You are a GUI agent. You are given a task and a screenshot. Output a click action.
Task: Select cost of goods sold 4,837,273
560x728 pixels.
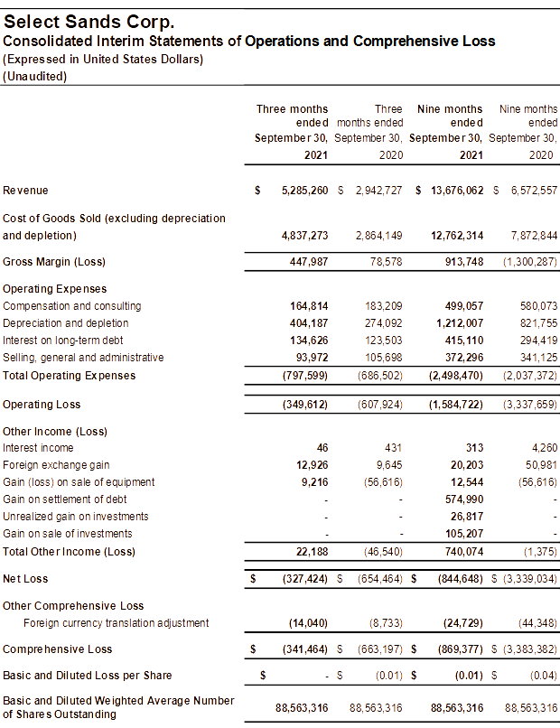click(304, 236)
